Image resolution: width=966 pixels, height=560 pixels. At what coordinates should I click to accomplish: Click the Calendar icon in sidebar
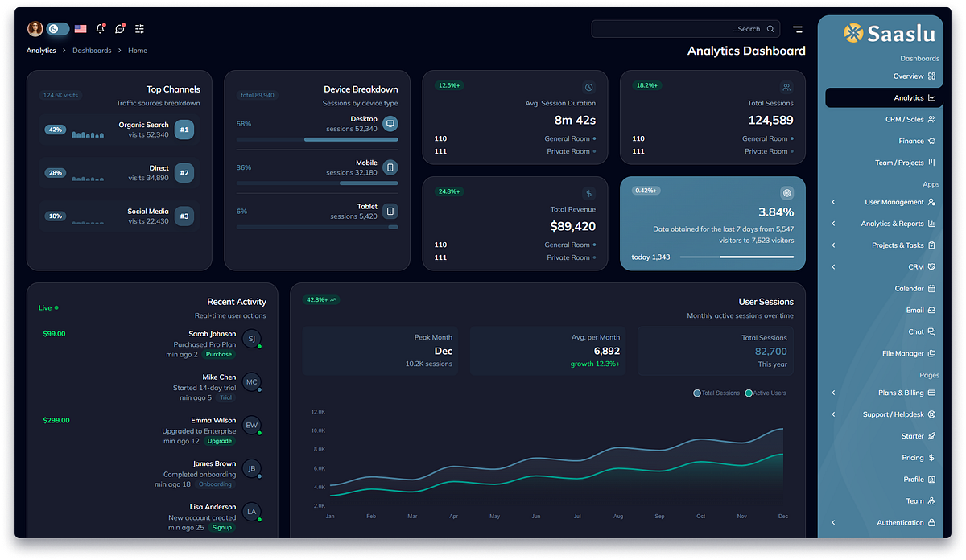click(x=931, y=289)
